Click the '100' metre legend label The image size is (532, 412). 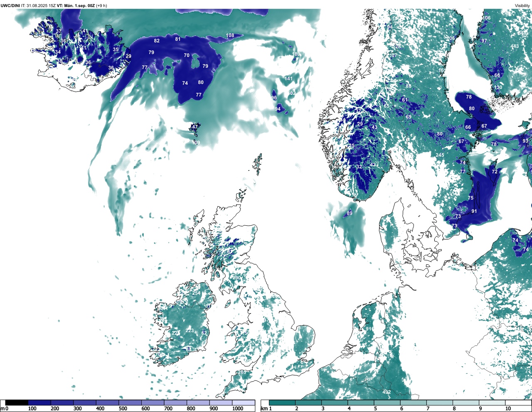(32, 409)
